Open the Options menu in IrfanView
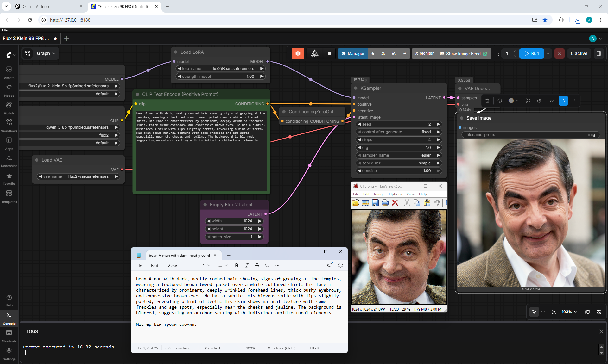Screen dimensions: 608x364 tap(395, 194)
